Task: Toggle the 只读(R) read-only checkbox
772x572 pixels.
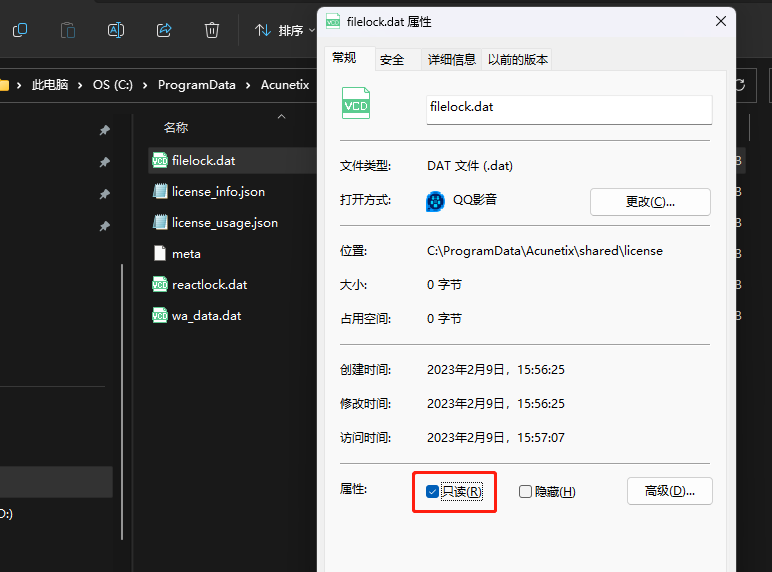Action: coord(432,492)
